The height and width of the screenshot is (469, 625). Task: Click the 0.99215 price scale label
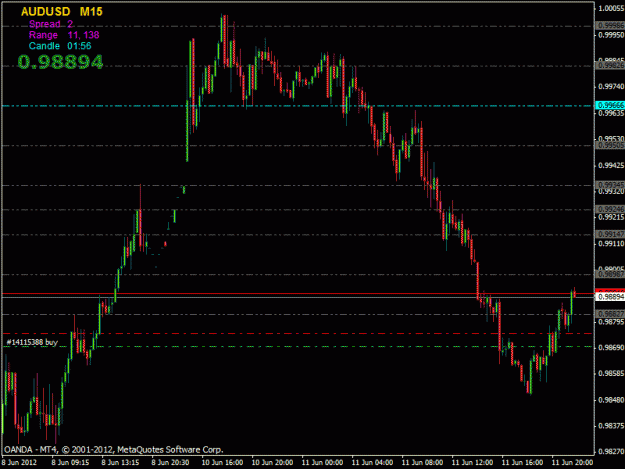pyautogui.click(x=611, y=218)
